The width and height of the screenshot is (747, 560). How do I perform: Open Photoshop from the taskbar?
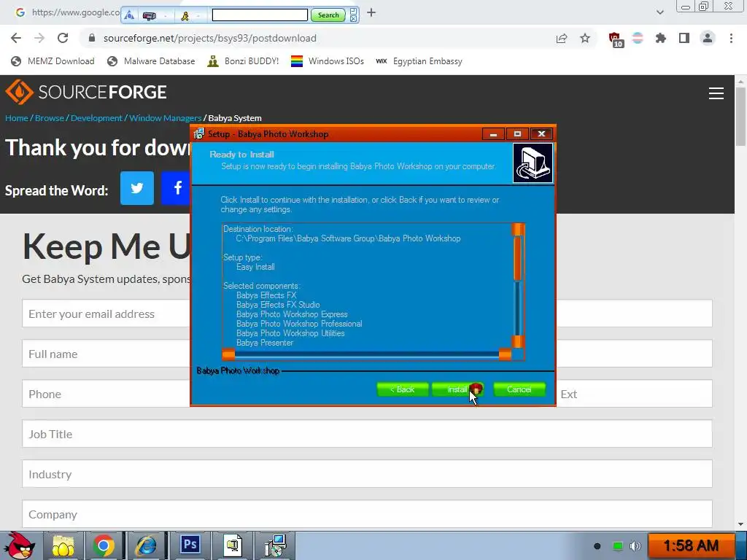click(190, 544)
